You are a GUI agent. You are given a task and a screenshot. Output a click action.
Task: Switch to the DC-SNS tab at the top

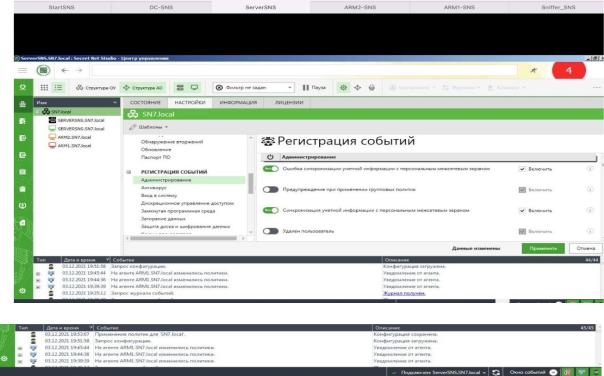pos(161,7)
